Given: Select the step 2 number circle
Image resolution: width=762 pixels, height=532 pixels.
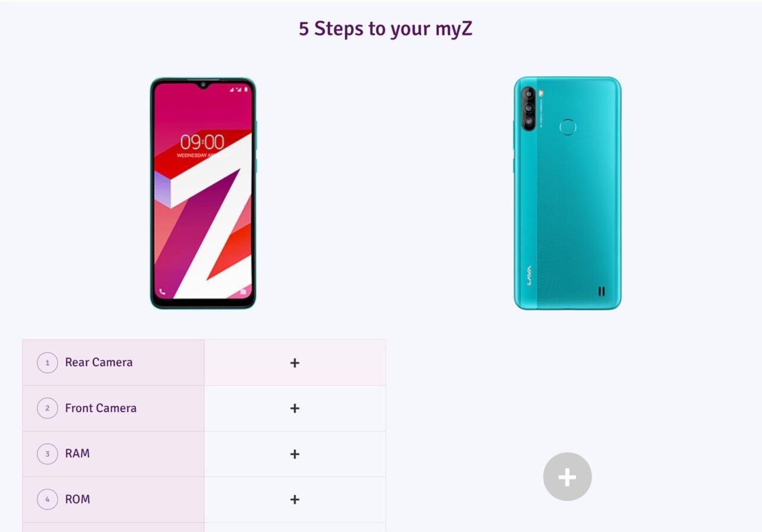Looking at the screenshot, I should (47, 408).
